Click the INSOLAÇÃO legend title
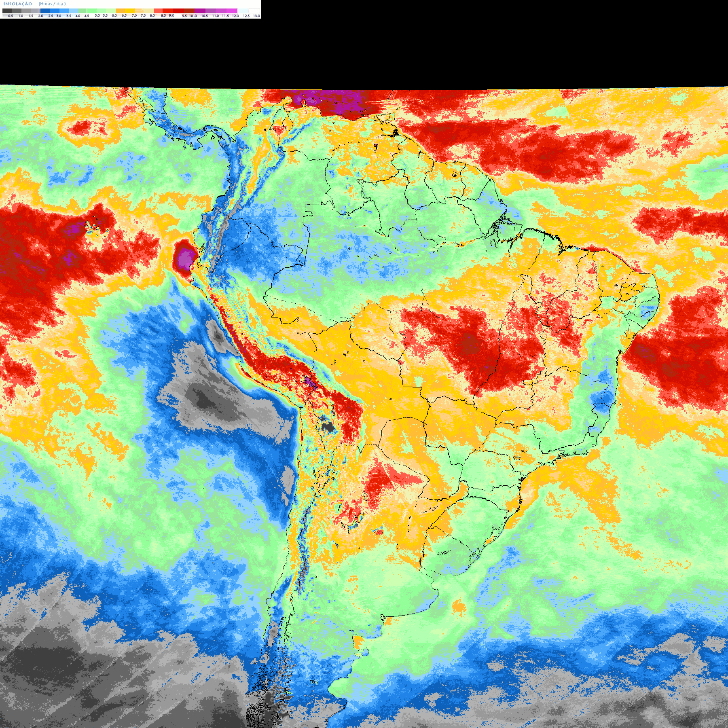This screenshot has width=728, height=728. [18, 4]
